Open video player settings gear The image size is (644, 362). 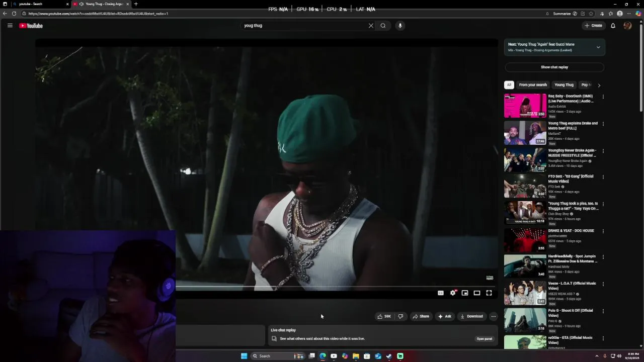453,293
